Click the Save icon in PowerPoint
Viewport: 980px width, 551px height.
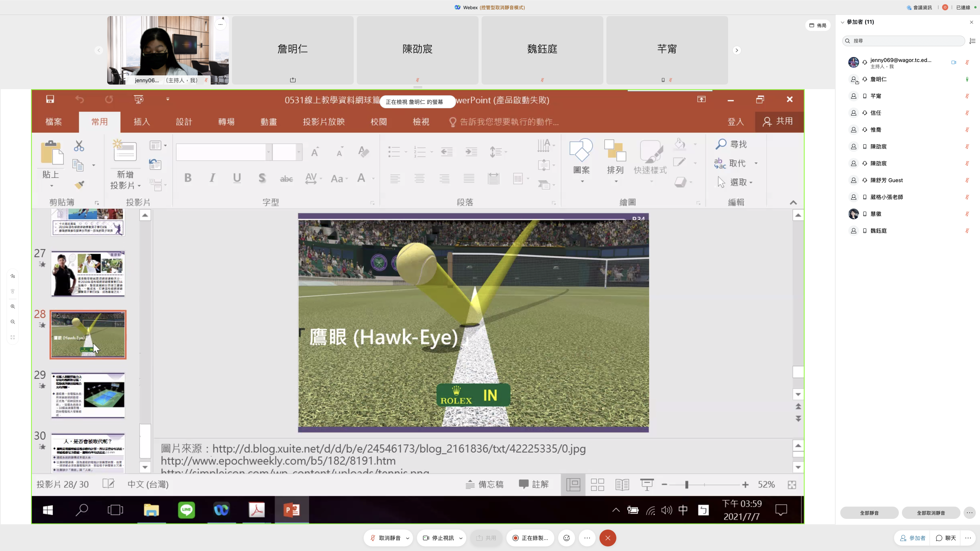click(x=50, y=99)
